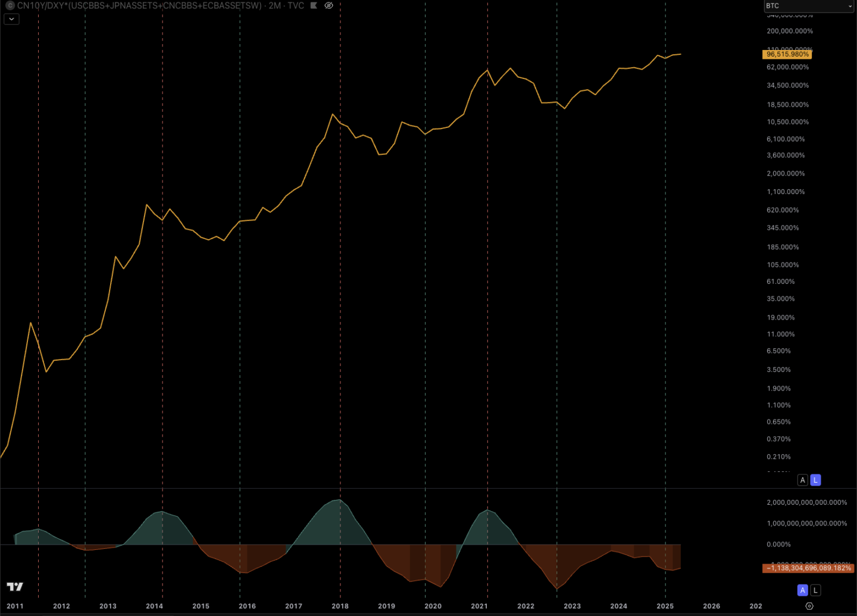The height and width of the screenshot is (616, 857).
Task: Expand the legend collapse chevron under symbol
Action: [x=11, y=19]
